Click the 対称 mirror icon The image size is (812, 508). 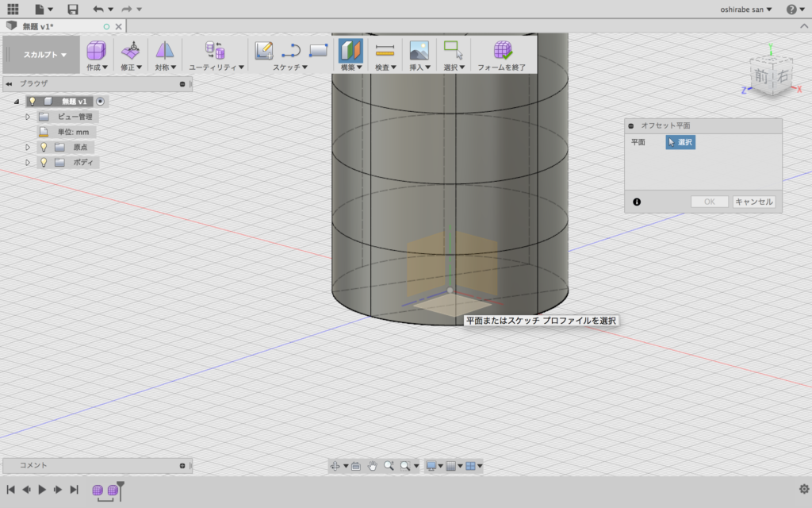(165, 50)
